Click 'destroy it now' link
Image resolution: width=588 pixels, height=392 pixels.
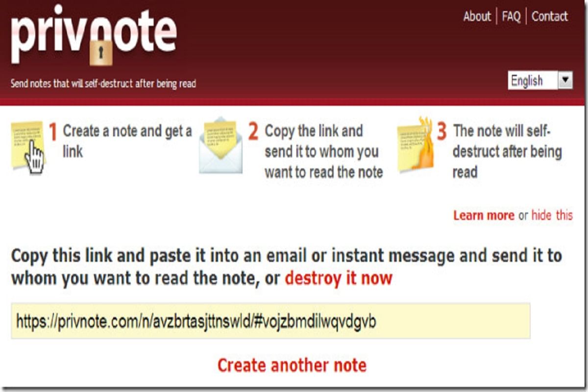tap(339, 278)
